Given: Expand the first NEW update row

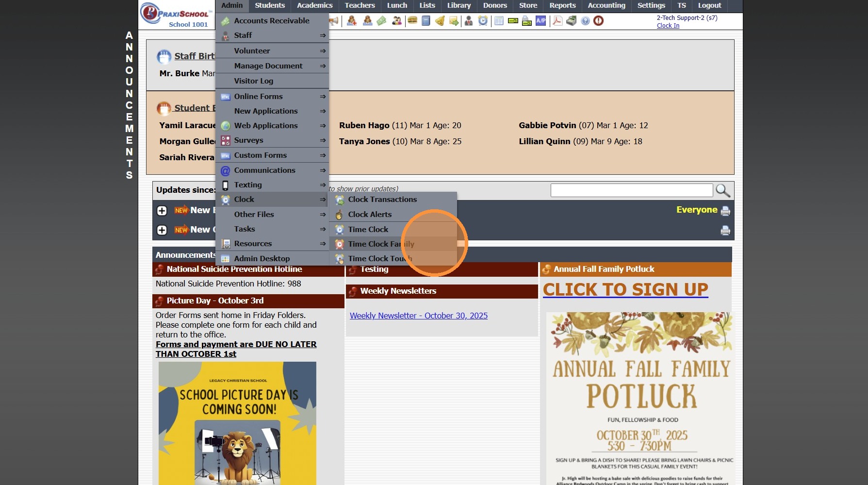Looking at the screenshot, I should (x=162, y=211).
